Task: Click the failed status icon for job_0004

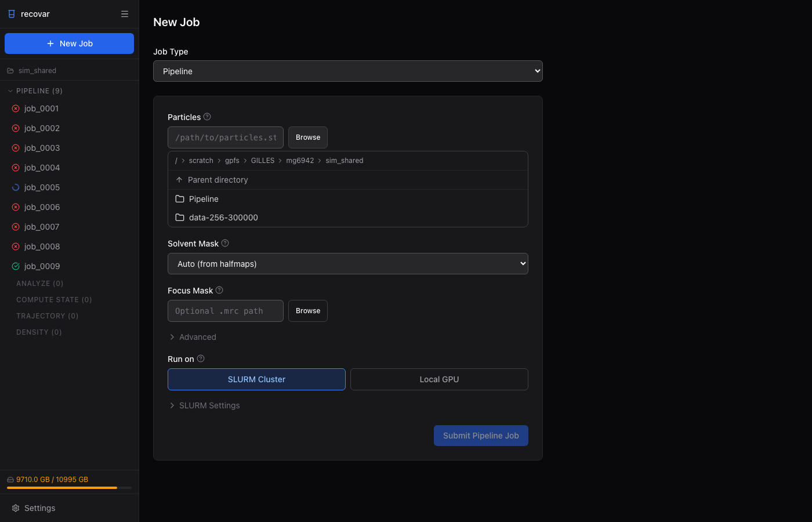Action: click(x=16, y=168)
